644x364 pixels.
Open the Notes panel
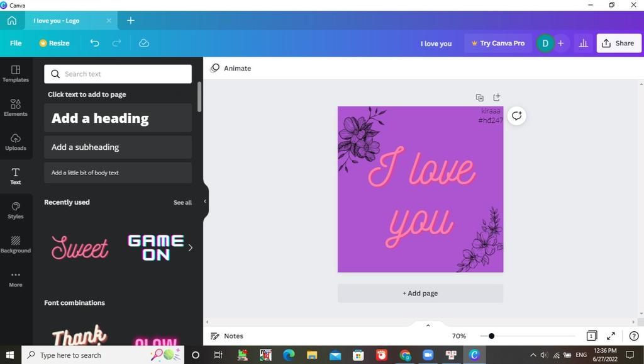227,336
